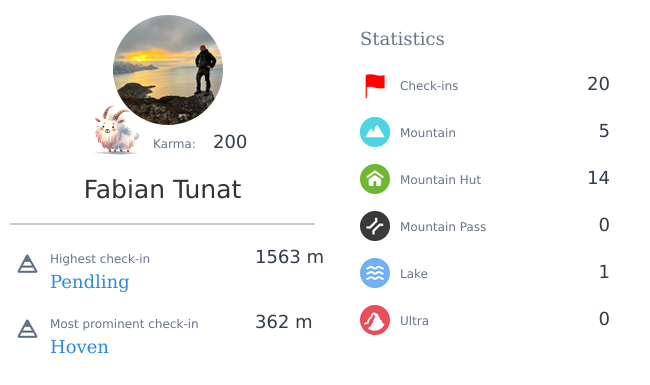
Task: Click the Karma value 200
Action: tap(230, 142)
